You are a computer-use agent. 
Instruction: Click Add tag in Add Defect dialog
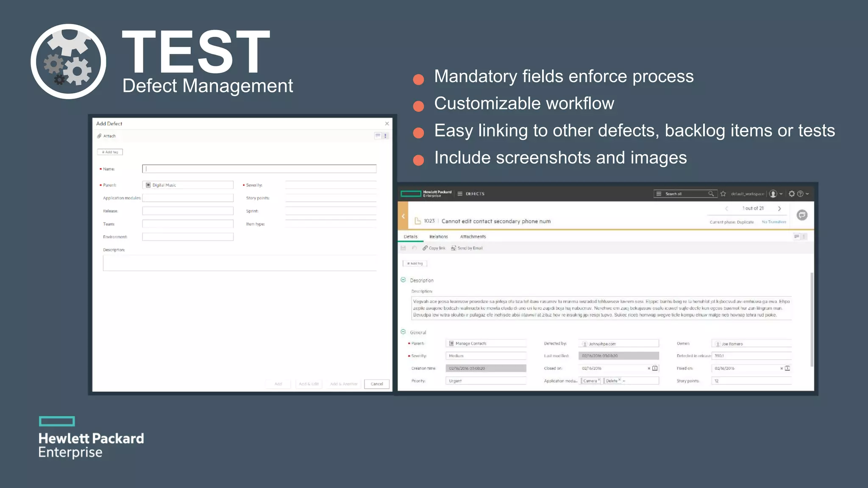click(x=110, y=152)
